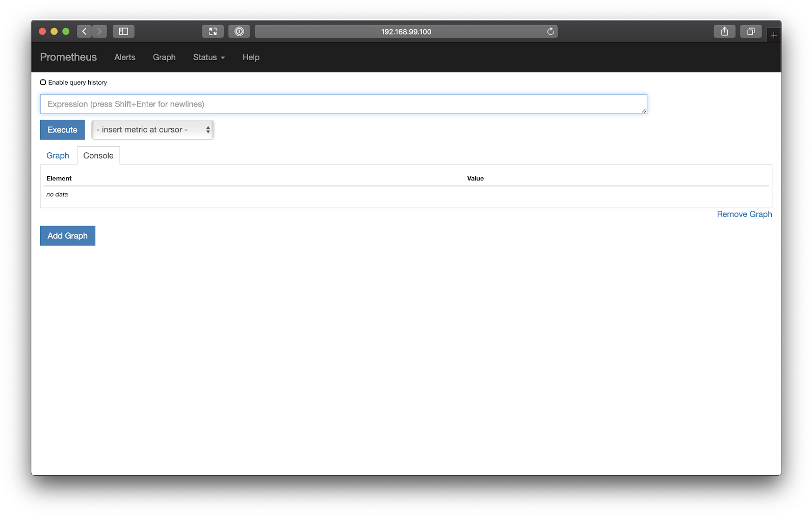The width and height of the screenshot is (812, 516).
Task: Open the insert metric at cursor dropdown
Action: (153, 130)
